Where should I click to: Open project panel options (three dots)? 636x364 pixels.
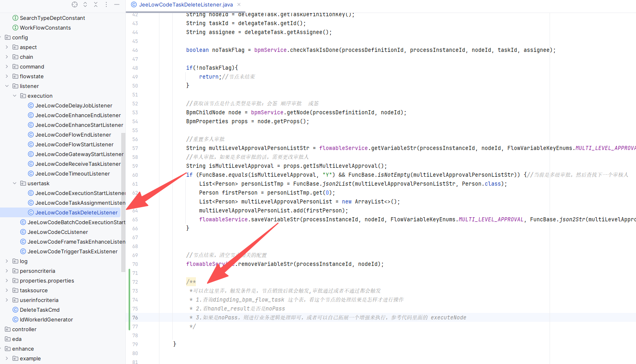106,4
